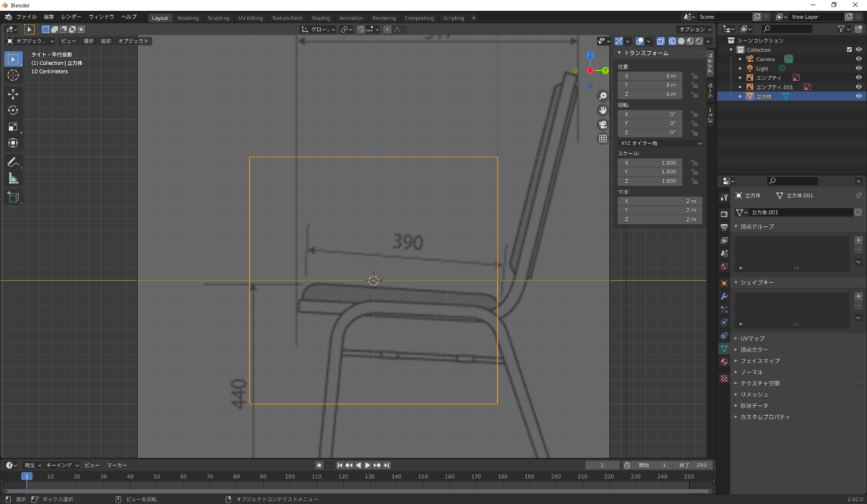The image size is (867, 504).
Task: Click the timeline current frame marker 1
Action: (x=27, y=477)
